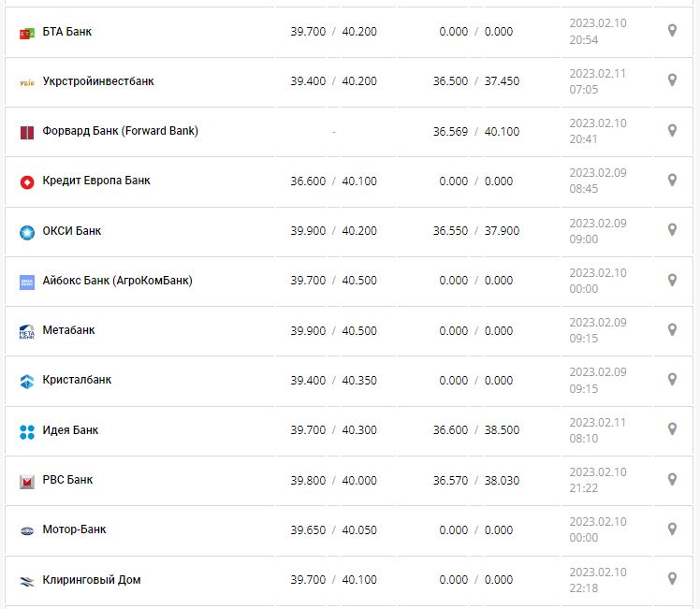
Task: Go to Айбокс Банк (АгроКомБанк) page
Action: pyautogui.click(x=117, y=281)
